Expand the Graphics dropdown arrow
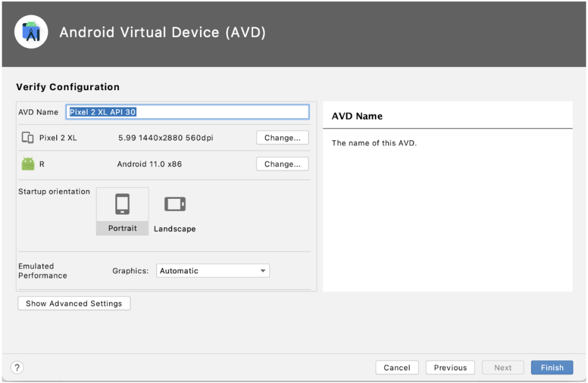Viewport: 588px width, 383px height. click(262, 271)
